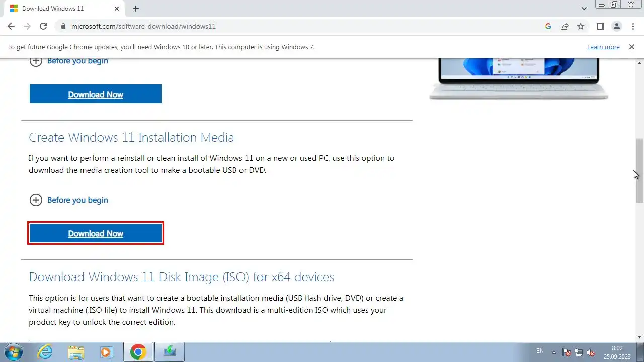This screenshot has width=644, height=362.
Task: Open Windows Explorer folder taskbar icon
Action: click(x=76, y=352)
